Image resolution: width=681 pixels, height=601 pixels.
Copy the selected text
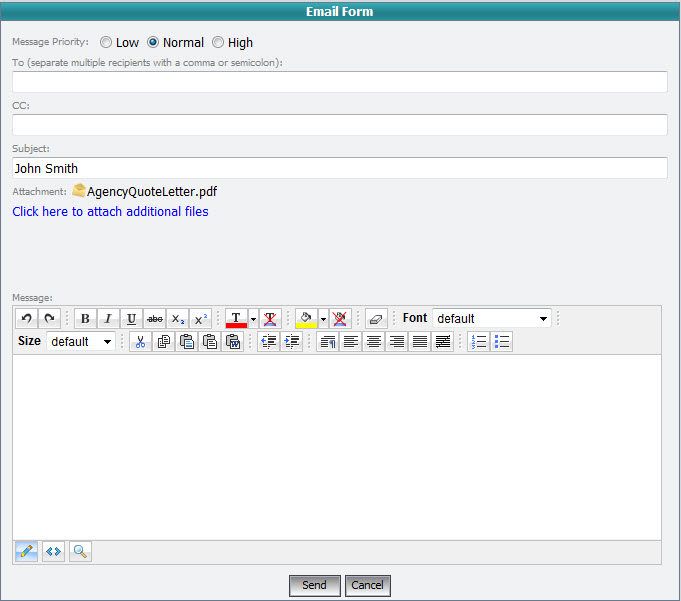[164, 342]
